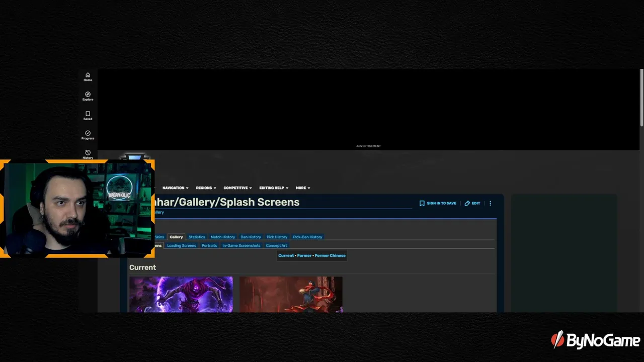The height and width of the screenshot is (362, 644).
Task: Expand the Regions dropdown menu
Action: pyautogui.click(x=206, y=188)
